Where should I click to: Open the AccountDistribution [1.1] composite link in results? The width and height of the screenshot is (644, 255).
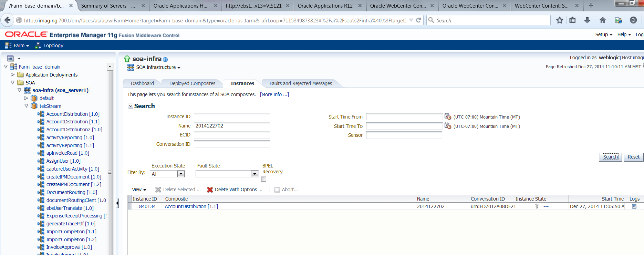click(191, 206)
